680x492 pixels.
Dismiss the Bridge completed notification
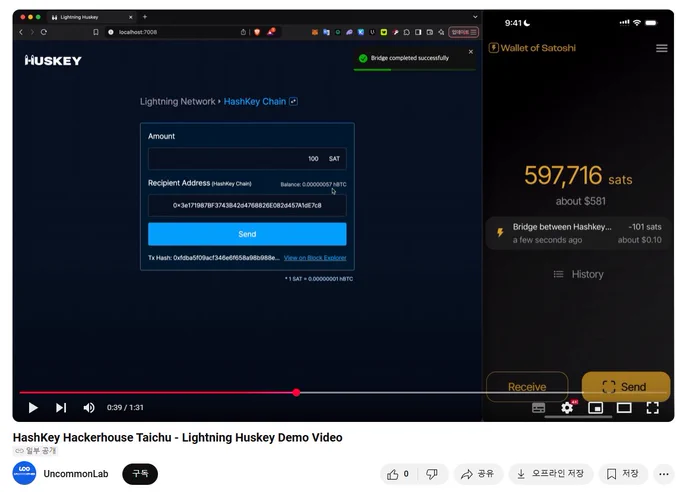pos(471,52)
